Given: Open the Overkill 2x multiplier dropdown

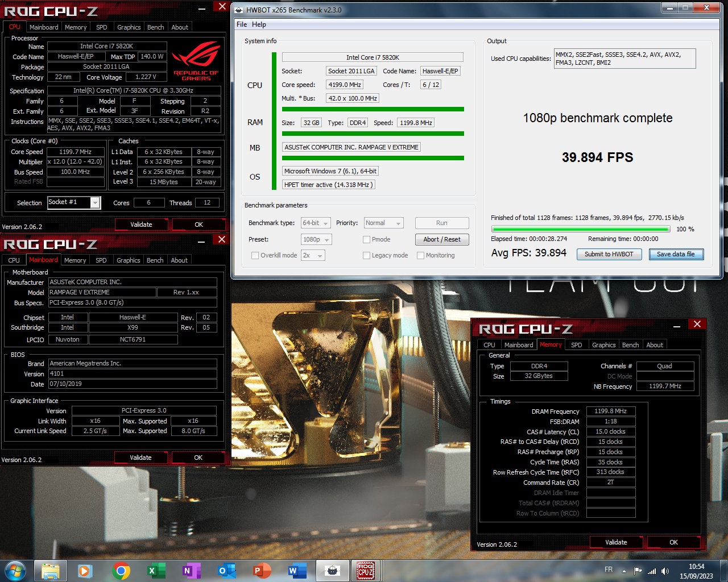Looking at the screenshot, I should tap(313, 256).
